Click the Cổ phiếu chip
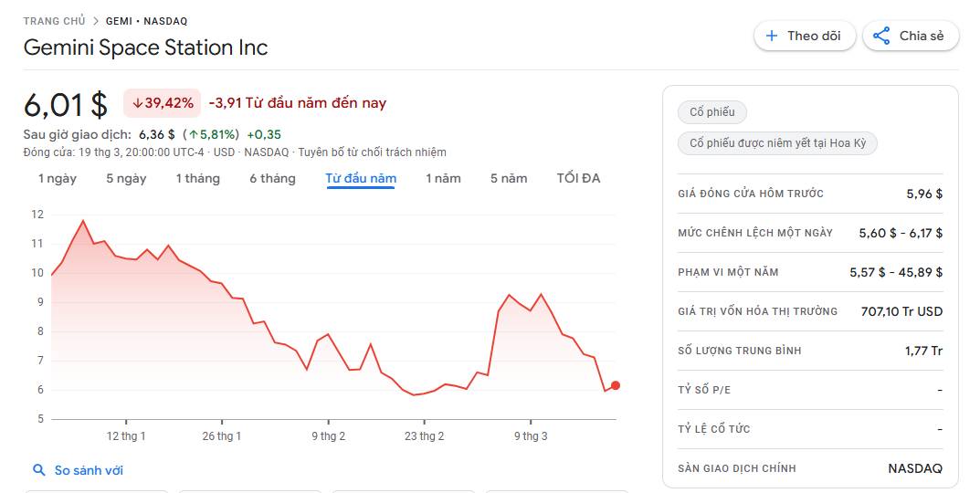 coord(711,112)
